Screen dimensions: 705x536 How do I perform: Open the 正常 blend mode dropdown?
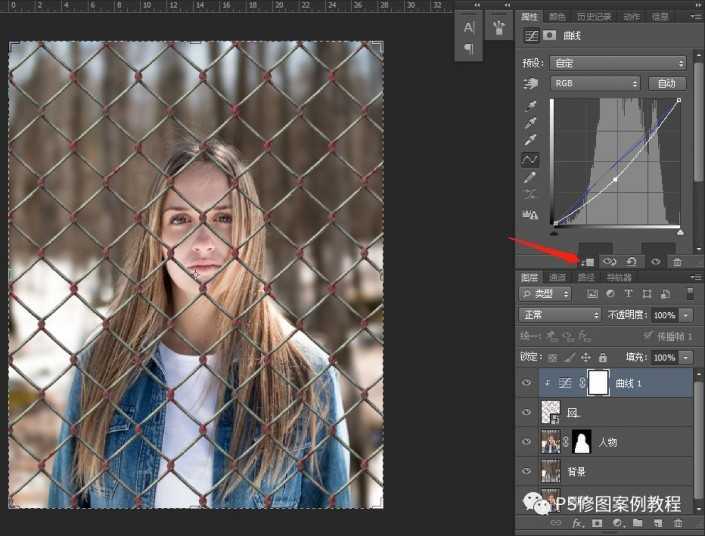(559, 314)
